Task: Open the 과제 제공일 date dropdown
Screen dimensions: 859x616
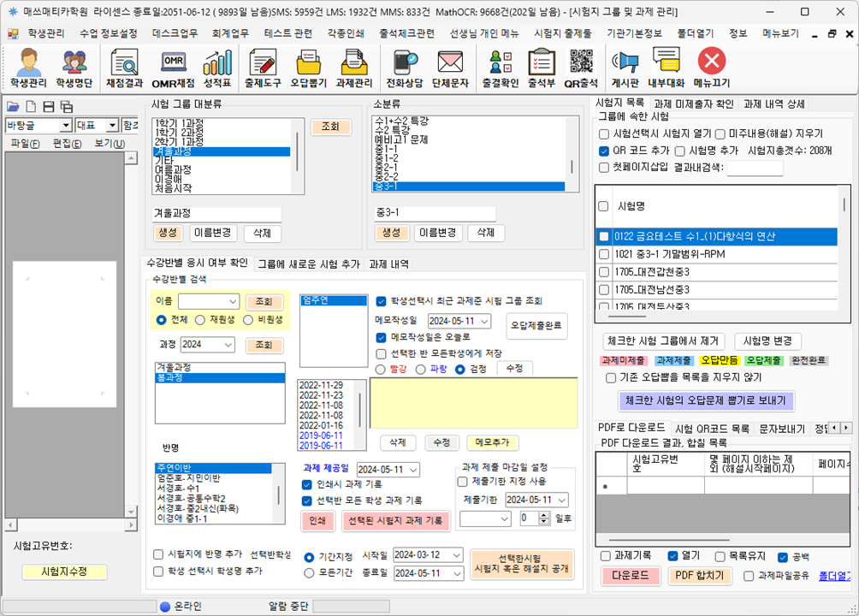Action: point(414,470)
